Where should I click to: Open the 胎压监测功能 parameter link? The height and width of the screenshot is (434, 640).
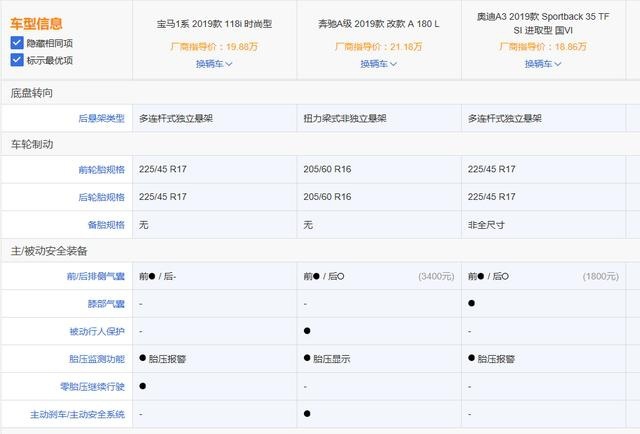[x=97, y=359]
